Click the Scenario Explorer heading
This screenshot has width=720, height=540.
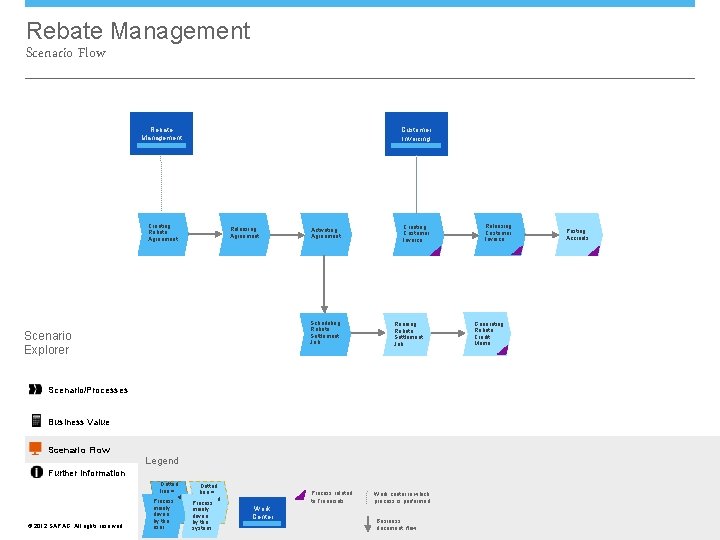pos(48,343)
